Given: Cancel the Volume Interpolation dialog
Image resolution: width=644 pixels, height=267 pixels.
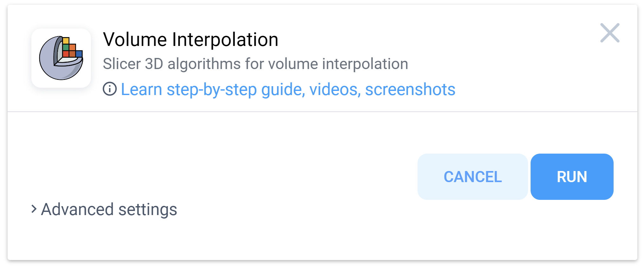Looking at the screenshot, I should click(473, 177).
